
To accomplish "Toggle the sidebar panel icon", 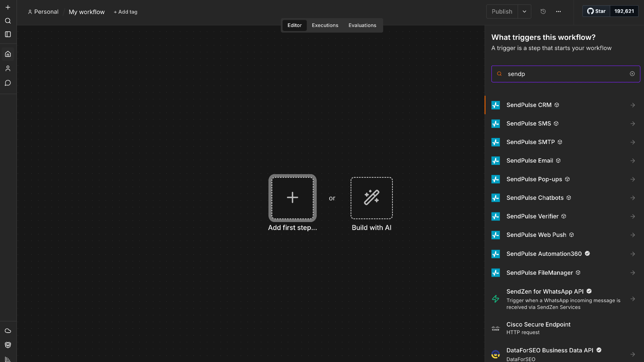I will coord(8,34).
